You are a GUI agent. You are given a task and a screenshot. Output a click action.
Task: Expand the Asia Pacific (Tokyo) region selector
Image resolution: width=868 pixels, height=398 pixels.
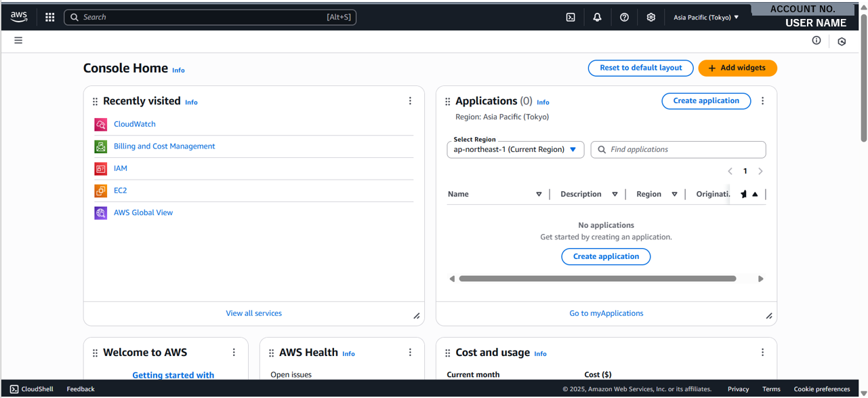tap(706, 18)
